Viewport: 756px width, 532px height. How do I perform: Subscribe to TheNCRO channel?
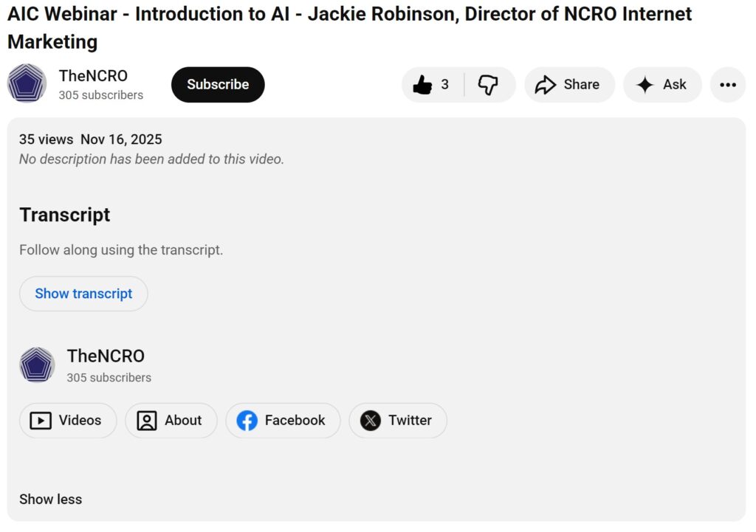218,85
